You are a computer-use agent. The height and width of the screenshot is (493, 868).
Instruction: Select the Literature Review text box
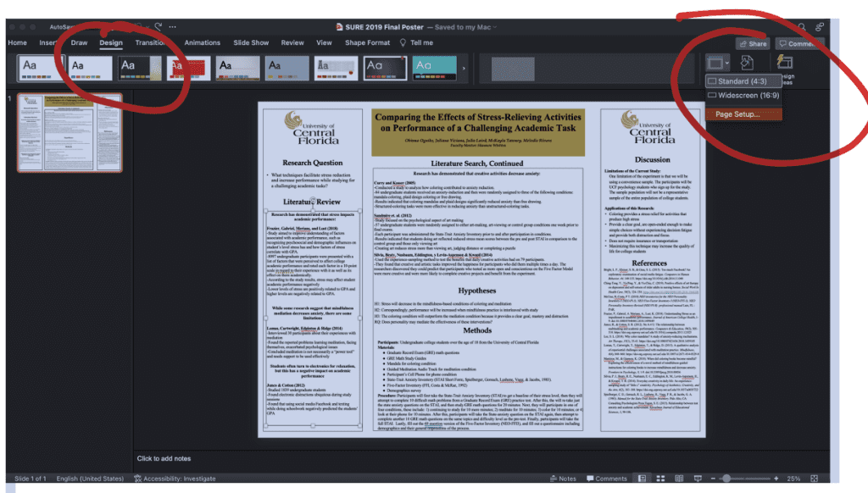coord(313,319)
